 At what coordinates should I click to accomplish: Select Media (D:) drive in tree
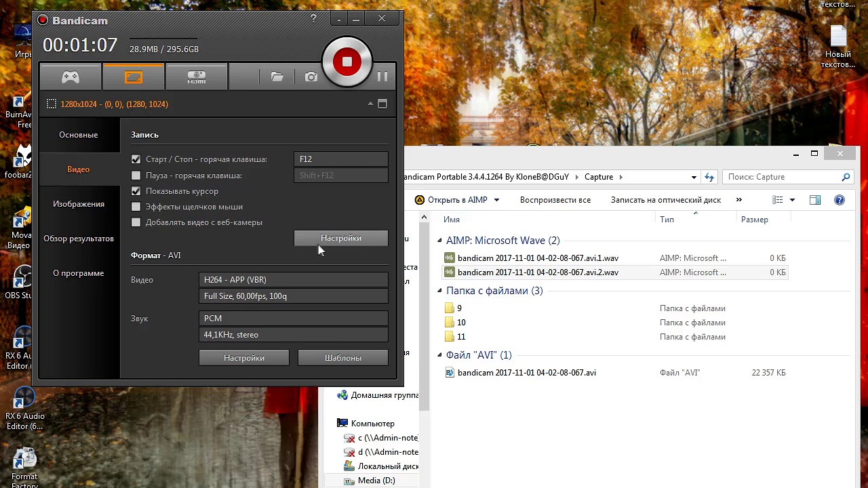coord(376,481)
